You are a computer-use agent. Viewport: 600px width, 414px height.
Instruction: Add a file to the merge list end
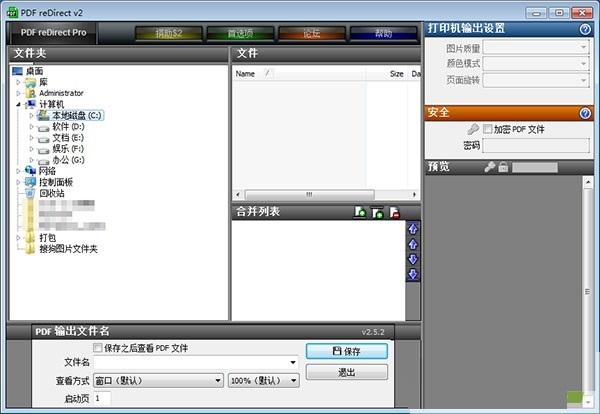360,212
